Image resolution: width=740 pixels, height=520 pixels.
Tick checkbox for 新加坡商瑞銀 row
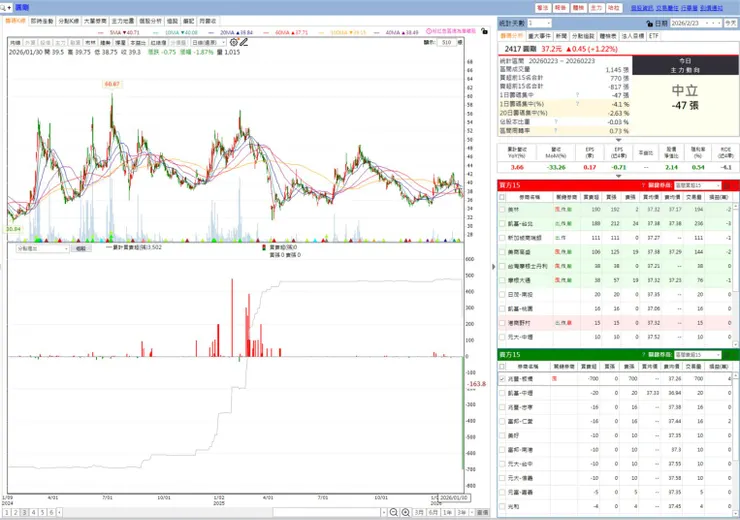point(502,238)
